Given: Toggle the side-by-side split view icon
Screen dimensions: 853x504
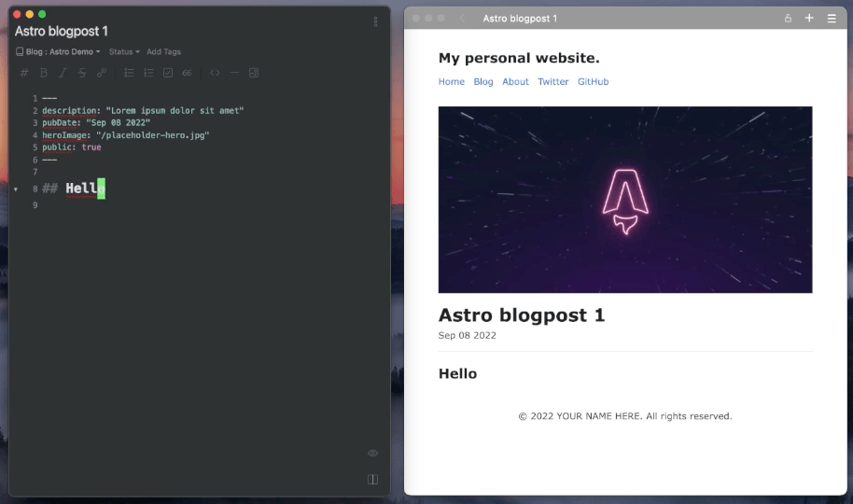Looking at the screenshot, I should (372, 480).
